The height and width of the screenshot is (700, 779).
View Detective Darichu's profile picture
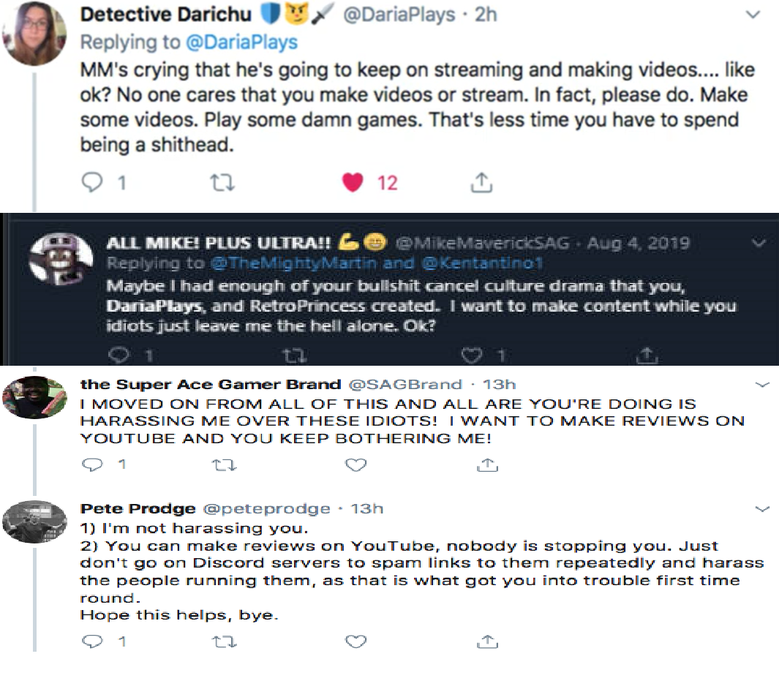[x=35, y=33]
